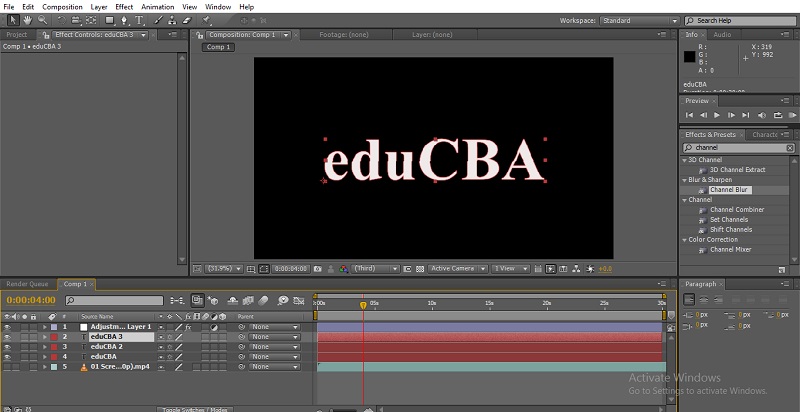Hide the eduCBA 2 layer
The height and width of the screenshot is (412, 800).
7,347
